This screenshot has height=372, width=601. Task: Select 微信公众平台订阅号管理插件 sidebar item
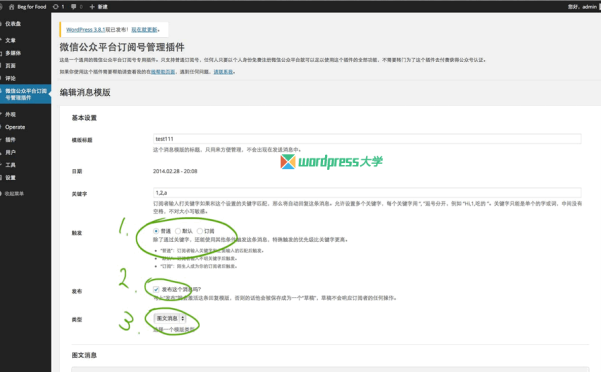point(25,94)
